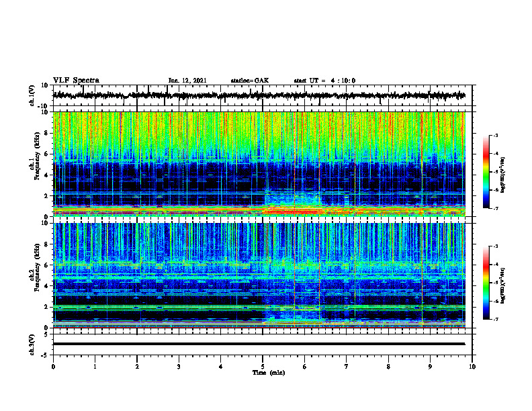Click inside the ch.1 spectrogram panel
This screenshot has height=411, width=532.
pyautogui.click(x=259, y=164)
